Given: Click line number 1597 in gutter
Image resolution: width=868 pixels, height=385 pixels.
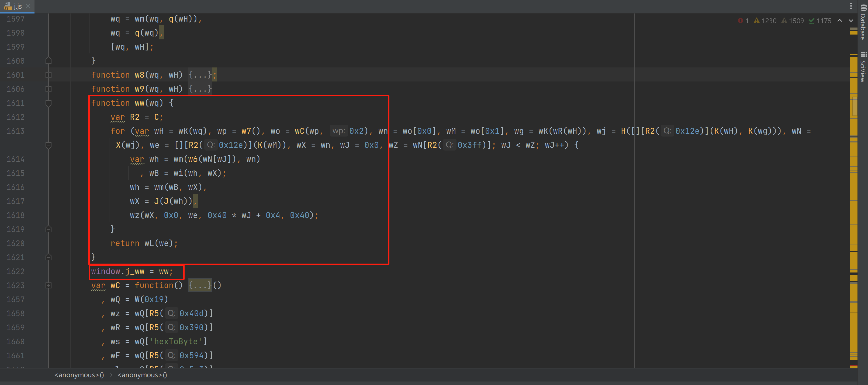Looking at the screenshot, I should pyautogui.click(x=16, y=19).
